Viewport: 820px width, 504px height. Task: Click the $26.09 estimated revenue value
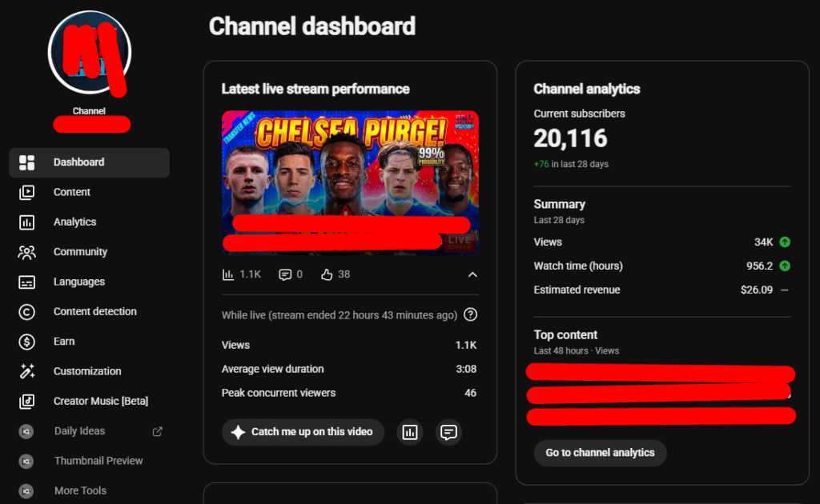pos(757,290)
